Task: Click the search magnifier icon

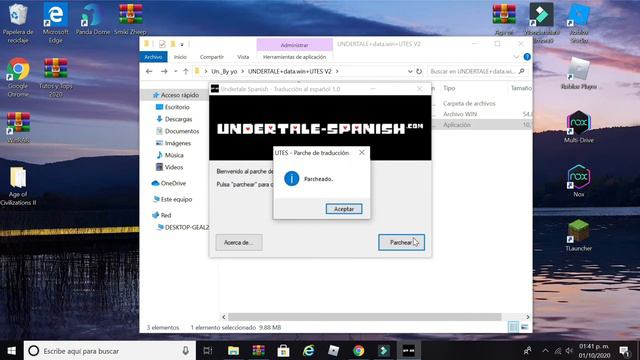Action: pos(521,71)
